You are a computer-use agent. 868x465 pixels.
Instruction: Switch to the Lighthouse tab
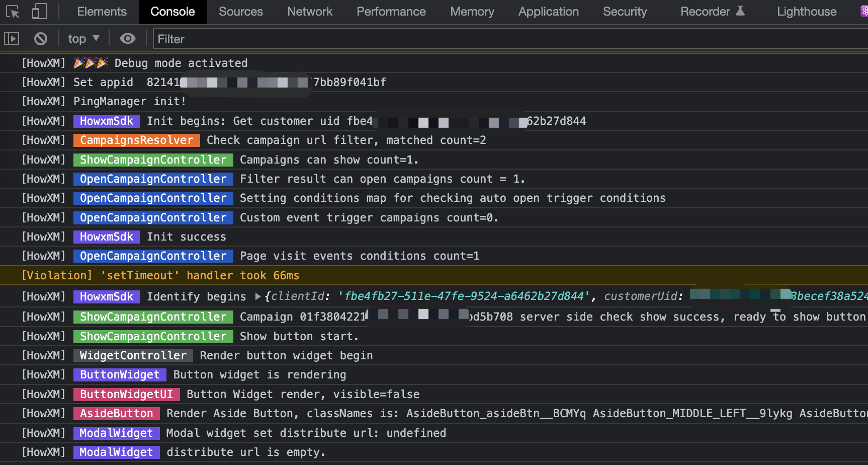point(806,12)
